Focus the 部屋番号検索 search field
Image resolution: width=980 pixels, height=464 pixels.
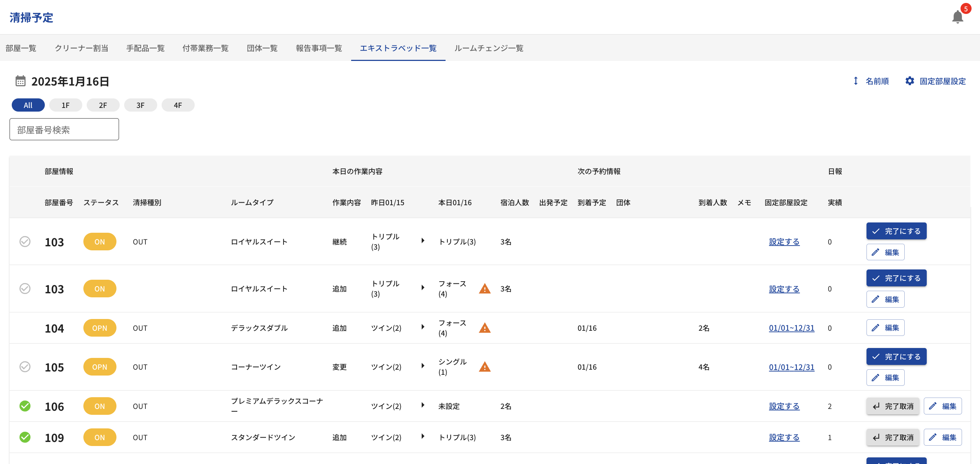point(64,130)
